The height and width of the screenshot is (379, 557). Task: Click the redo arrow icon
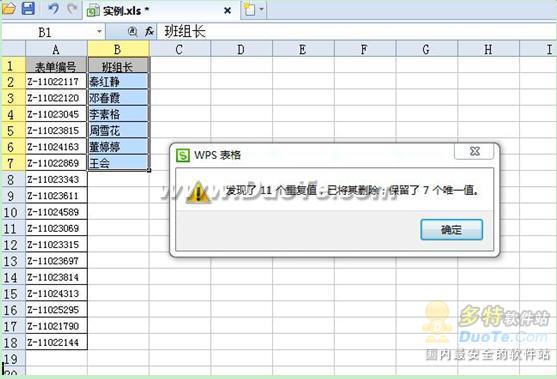(x=73, y=9)
